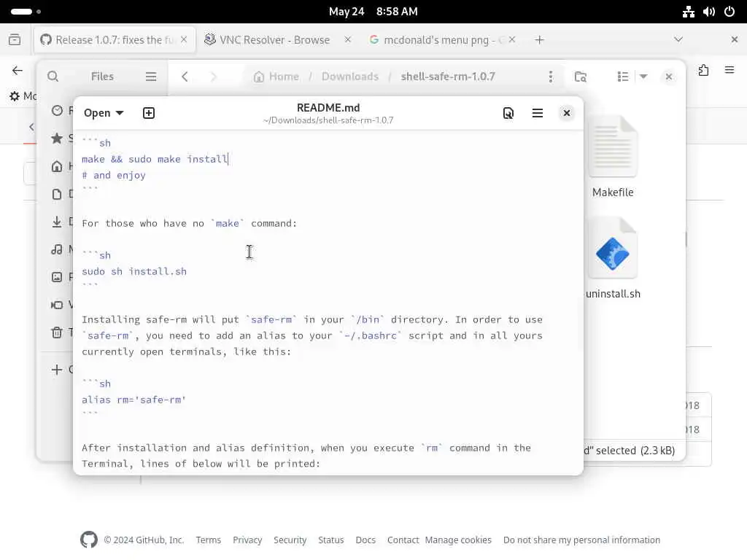Open the GNOME Activities overview pill
747x560 pixels.
pyautogui.click(x=26, y=12)
